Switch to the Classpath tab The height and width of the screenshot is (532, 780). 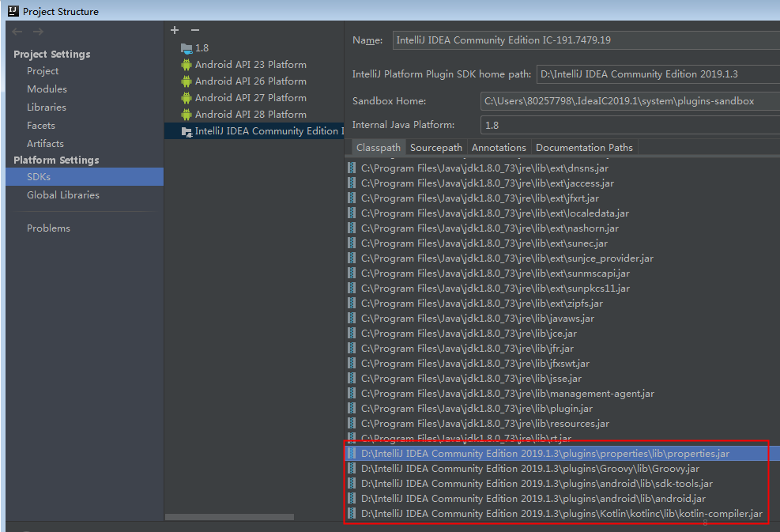[378, 148]
